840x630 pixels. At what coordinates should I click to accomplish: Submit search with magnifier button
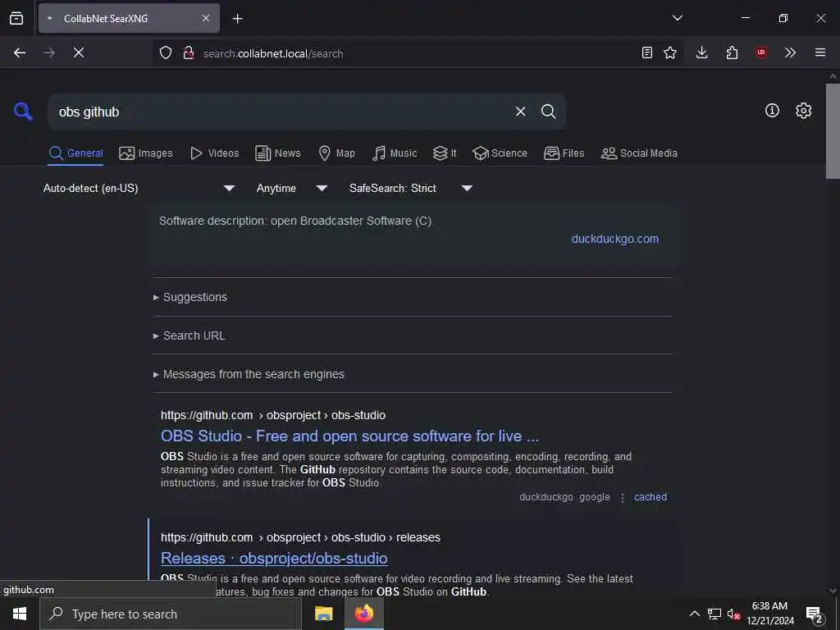pyautogui.click(x=548, y=112)
